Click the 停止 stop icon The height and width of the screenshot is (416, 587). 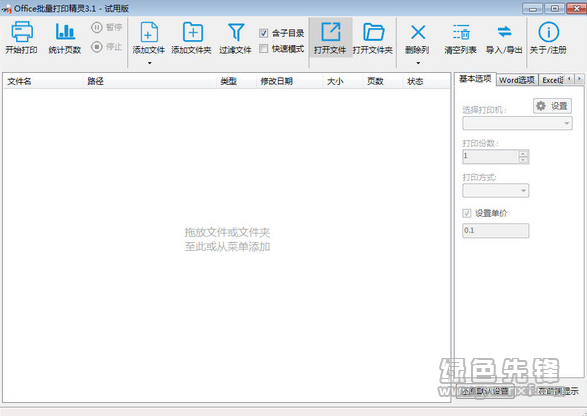[x=97, y=47]
